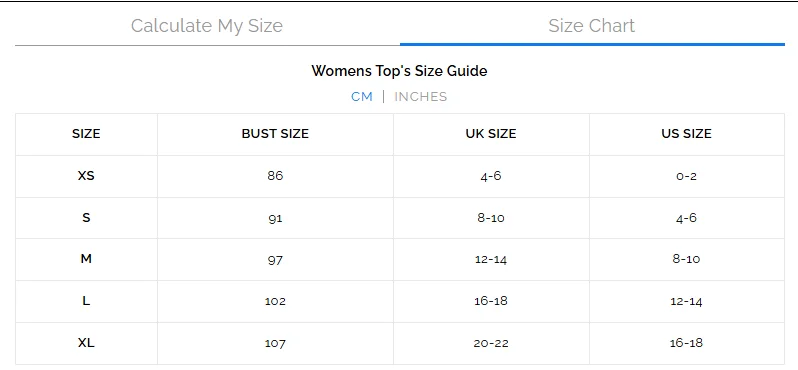This screenshot has height=370, width=798.
Task: Select the XL size row label
Action: (86, 343)
